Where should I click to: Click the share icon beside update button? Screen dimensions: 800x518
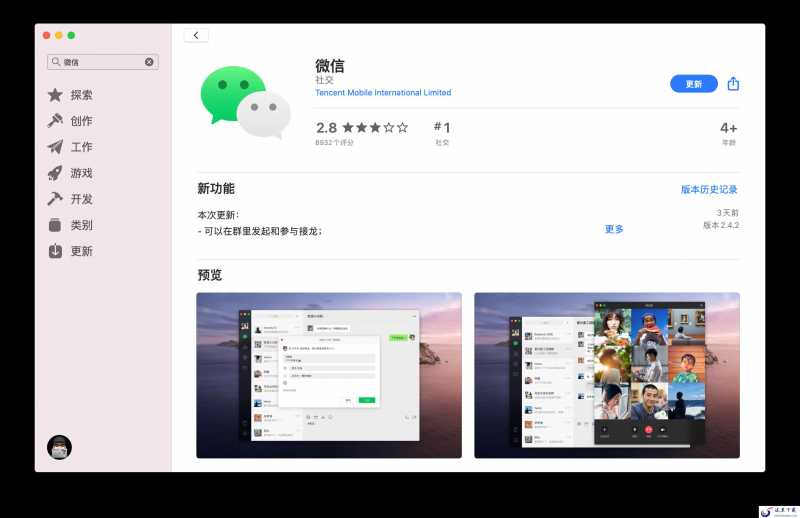(733, 83)
